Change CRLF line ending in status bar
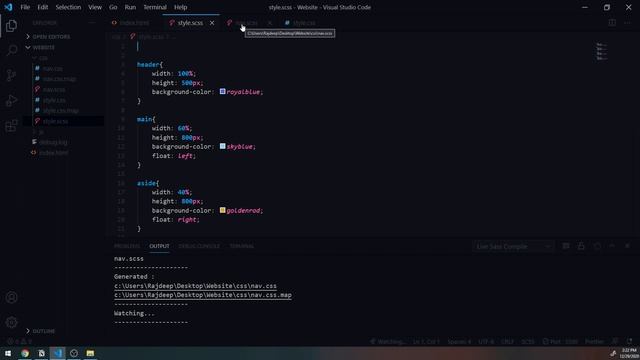 pyautogui.click(x=507, y=342)
